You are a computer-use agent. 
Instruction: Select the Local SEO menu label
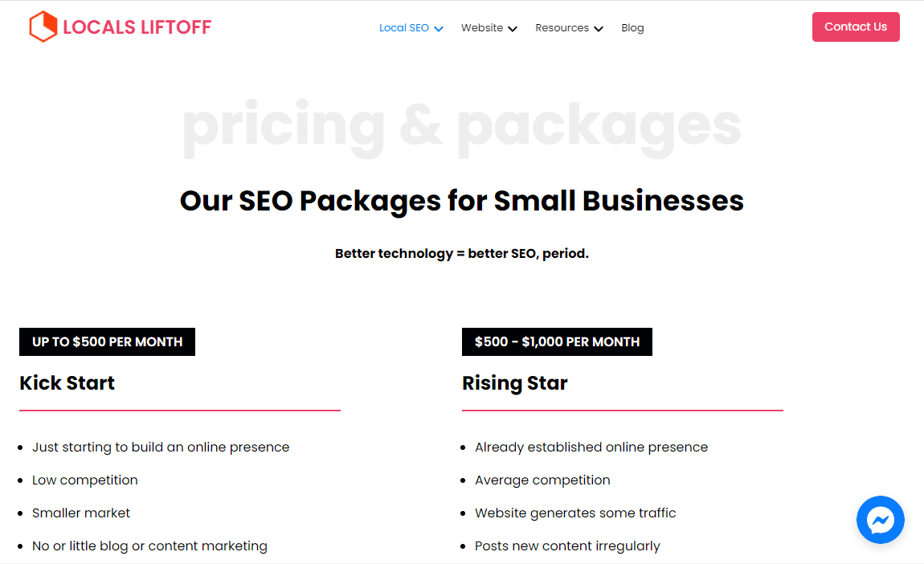404,28
